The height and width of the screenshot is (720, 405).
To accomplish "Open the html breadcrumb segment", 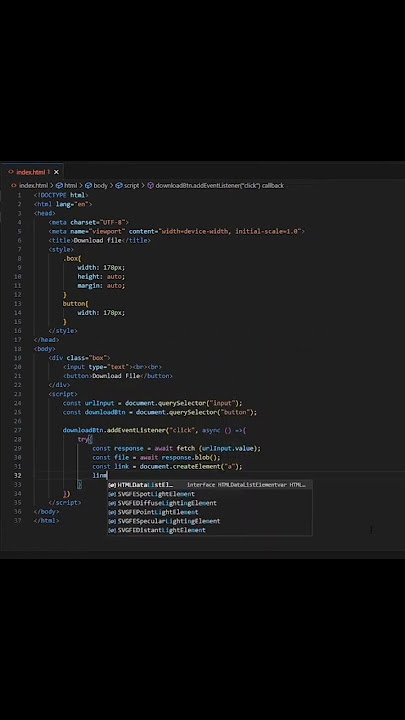I will click(67, 186).
